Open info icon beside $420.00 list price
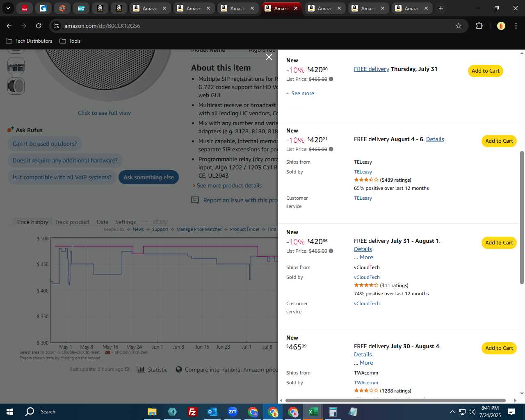This screenshot has height=420, width=525. click(331, 79)
